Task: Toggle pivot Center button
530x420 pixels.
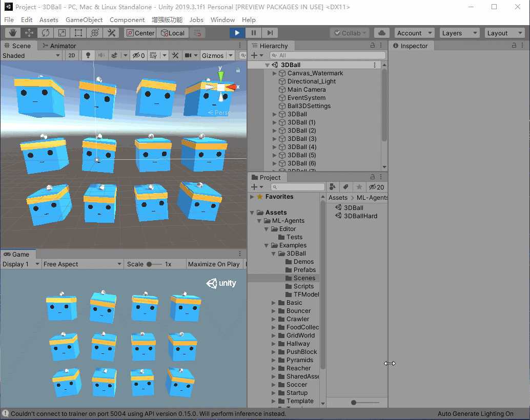Action: [139, 33]
